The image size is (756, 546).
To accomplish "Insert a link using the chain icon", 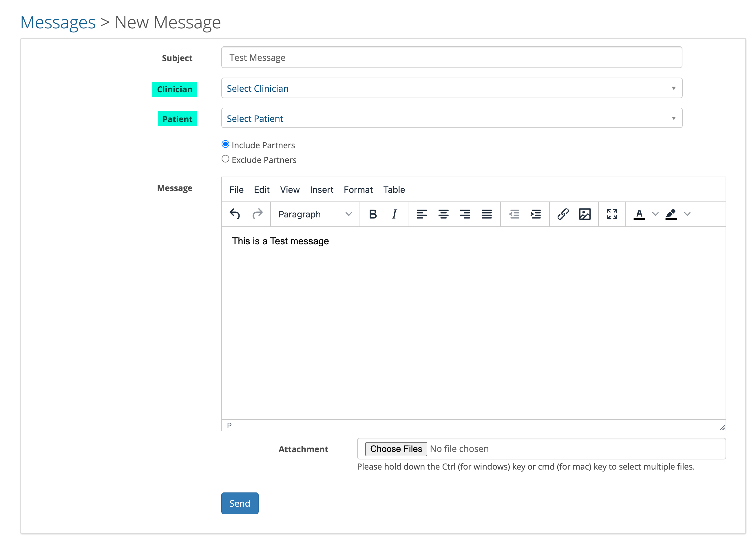I will [x=563, y=214].
